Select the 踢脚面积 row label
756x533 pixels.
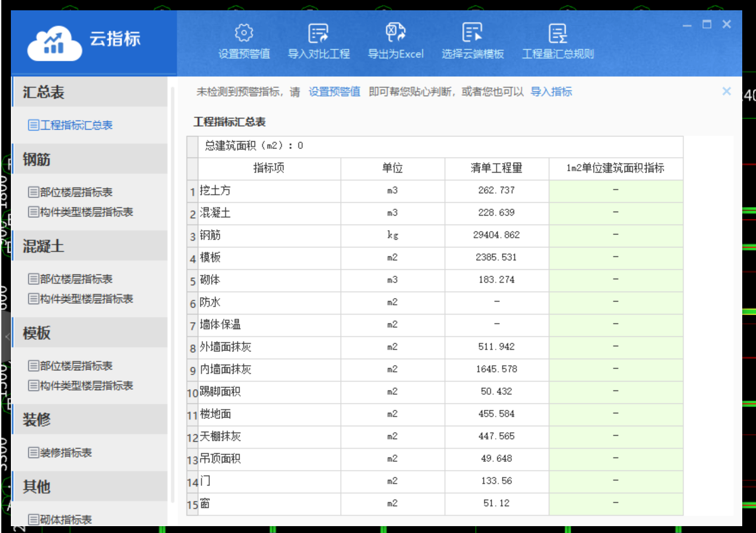tap(220, 391)
